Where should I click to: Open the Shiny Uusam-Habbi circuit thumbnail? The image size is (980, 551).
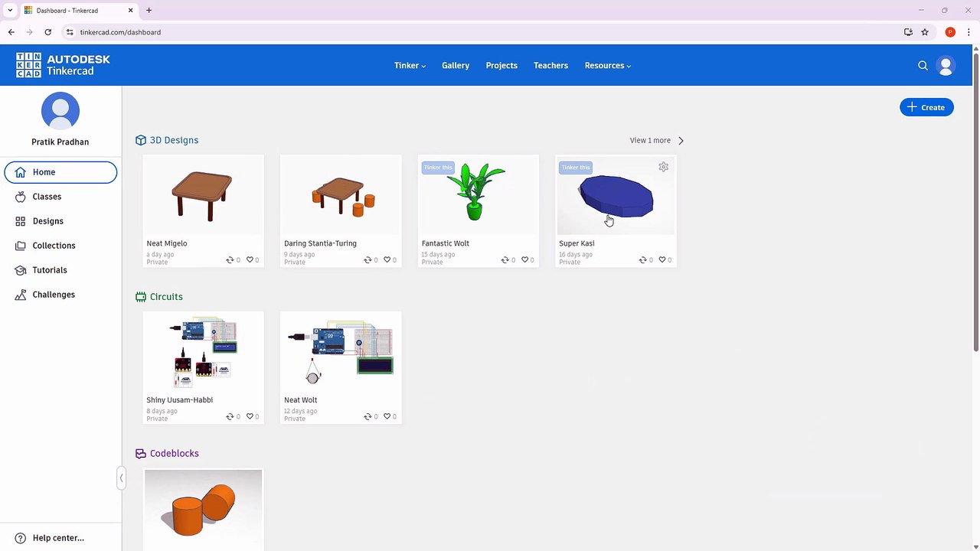coord(203,352)
